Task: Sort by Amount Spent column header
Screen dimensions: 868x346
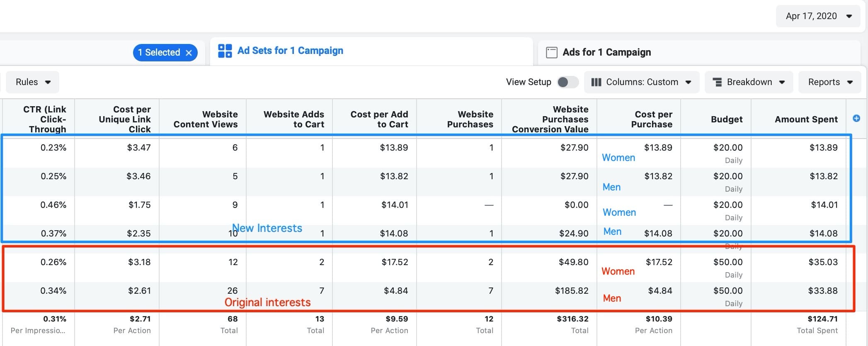Action: (806, 119)
